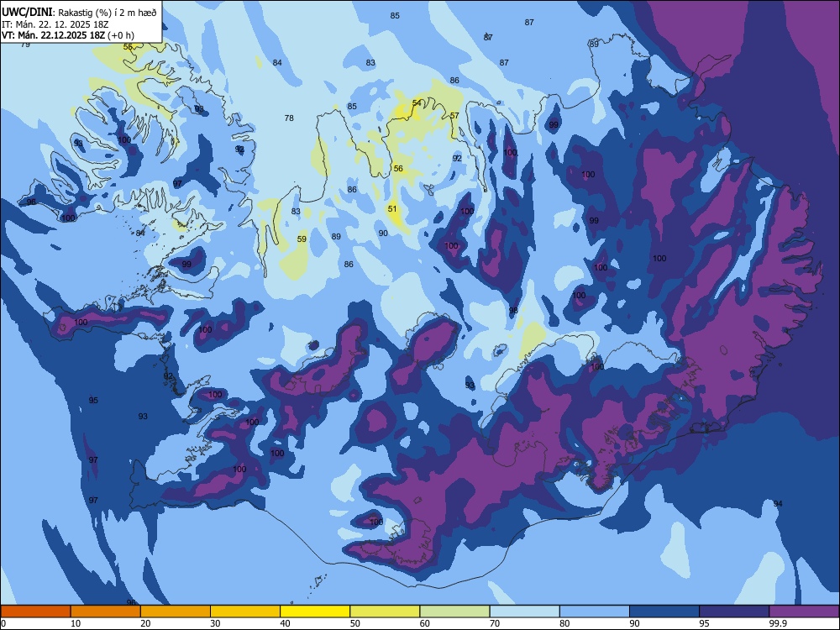Click the light blue 80–90 legend swatch

pyautogui.click(x=595, y=612)
